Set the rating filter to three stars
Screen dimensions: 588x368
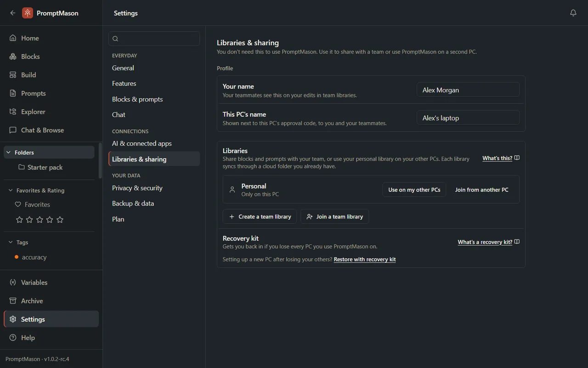40,220
